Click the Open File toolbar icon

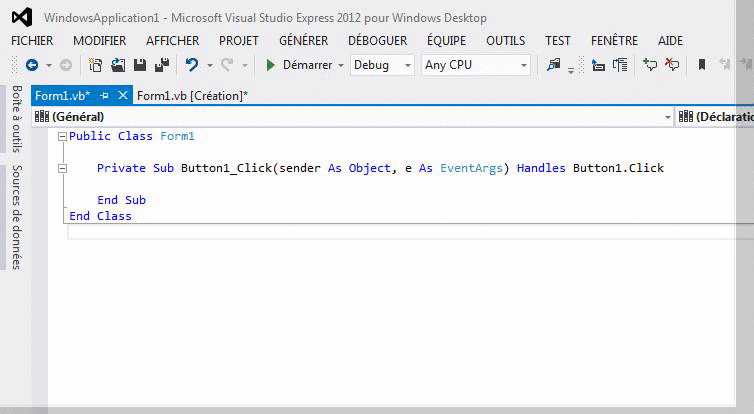[x=118, y=64]
